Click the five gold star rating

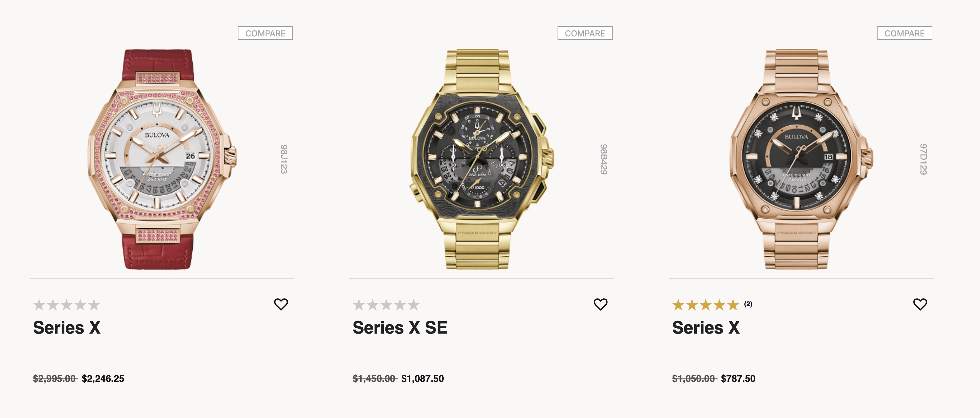tap(705, 305)
